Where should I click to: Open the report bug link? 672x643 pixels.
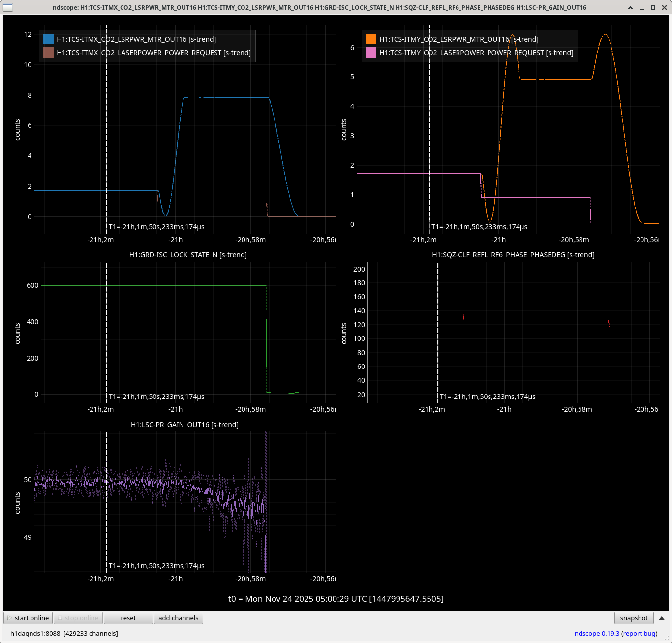[x=639, y=633]
